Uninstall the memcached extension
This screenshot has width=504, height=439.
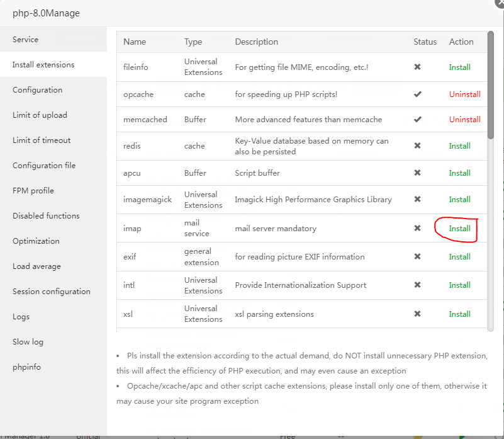point(464,120)
